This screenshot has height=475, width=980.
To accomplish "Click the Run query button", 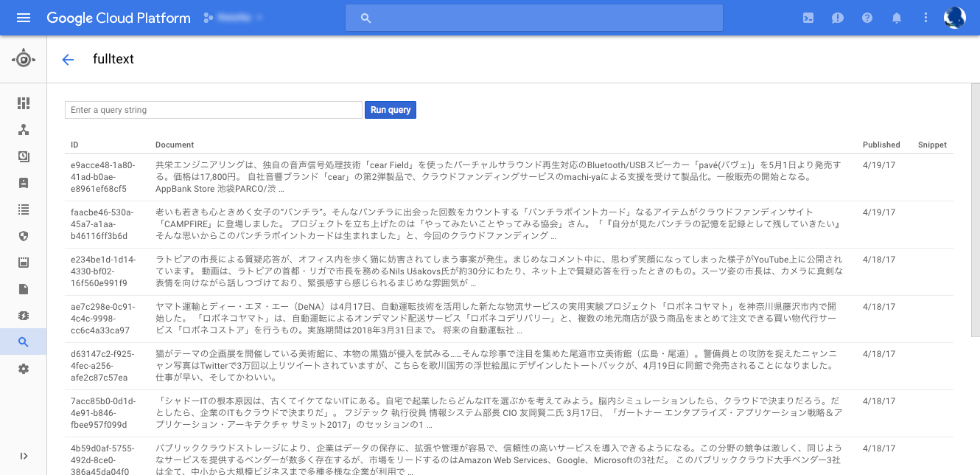I will point(390,109).
